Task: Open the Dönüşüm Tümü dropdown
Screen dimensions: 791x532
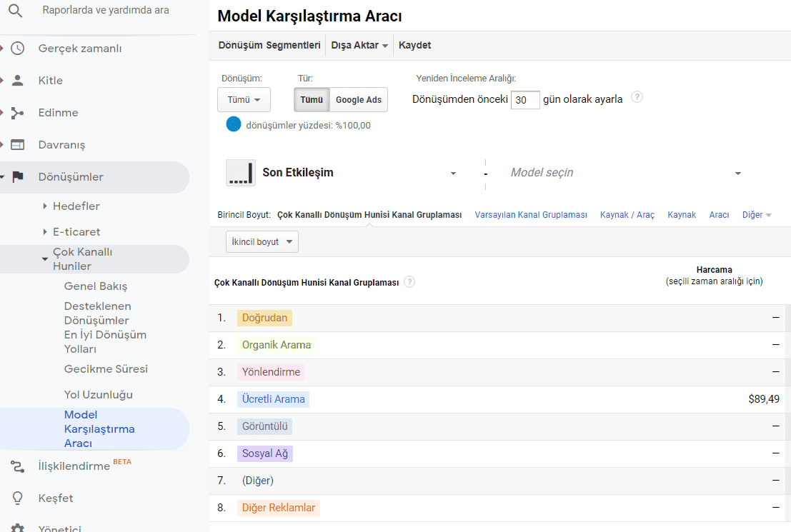Action: (x=244, y=100)
